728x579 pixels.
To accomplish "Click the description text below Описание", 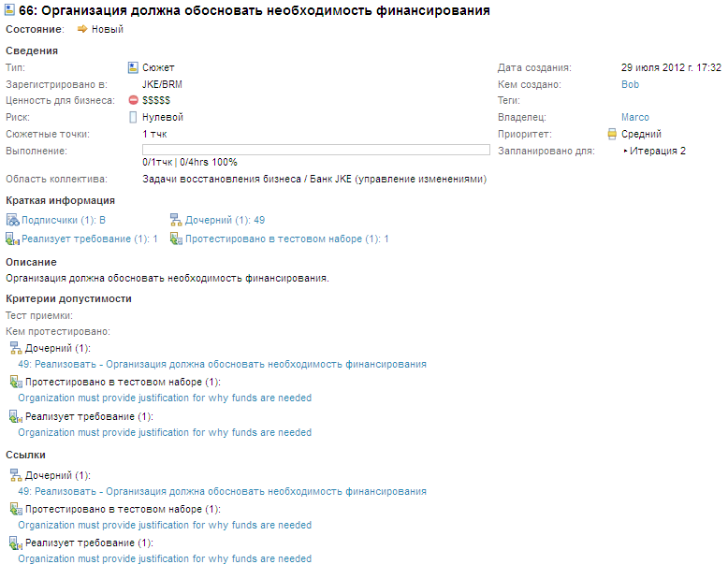I will click(167, 279).
